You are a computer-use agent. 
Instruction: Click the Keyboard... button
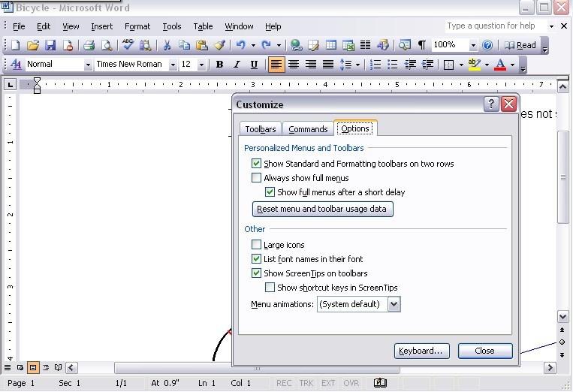pos(422,351)
